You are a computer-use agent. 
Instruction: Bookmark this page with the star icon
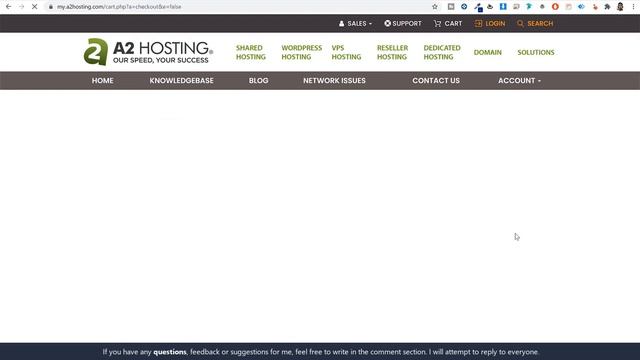coord(435,7)
